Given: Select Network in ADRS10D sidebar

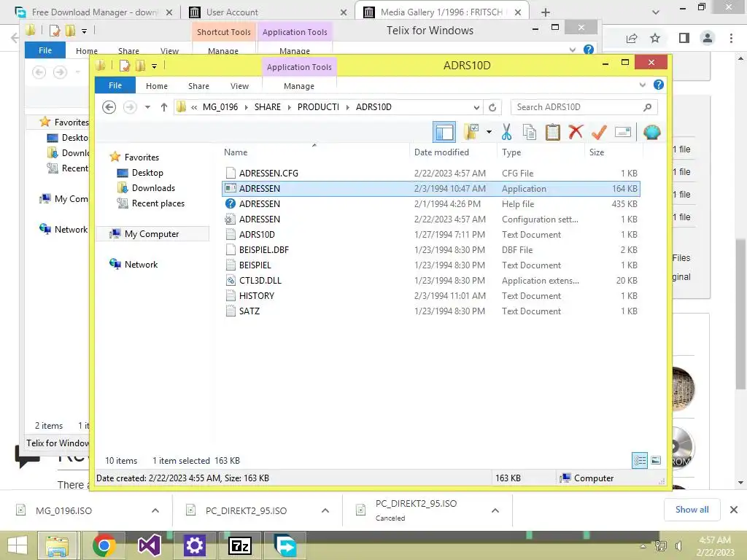Looking at the screenshot, I should pyautogui.click(x=141, y=264).
